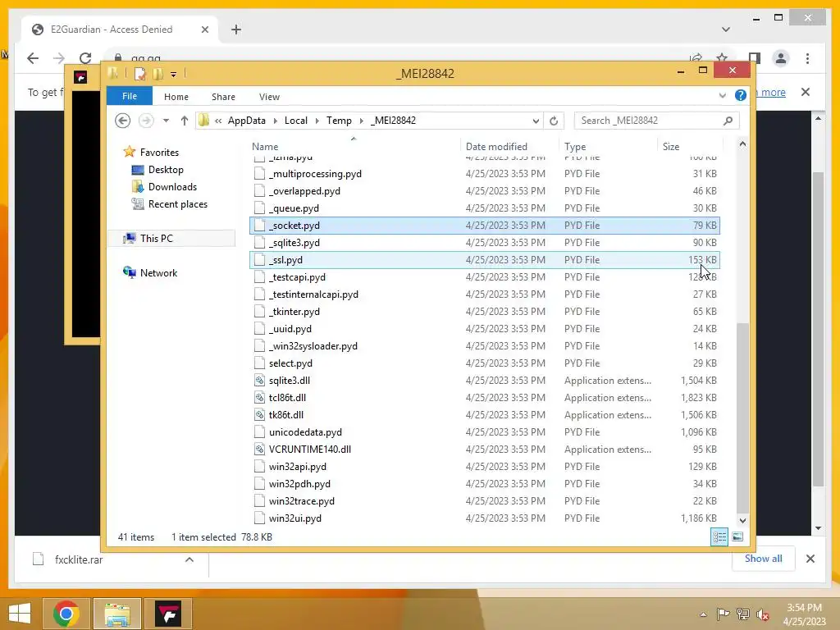The width and height of the screenshot is (840, 630).
Task: Open the Share ribbon tab
Action: [x=223, y=97]
